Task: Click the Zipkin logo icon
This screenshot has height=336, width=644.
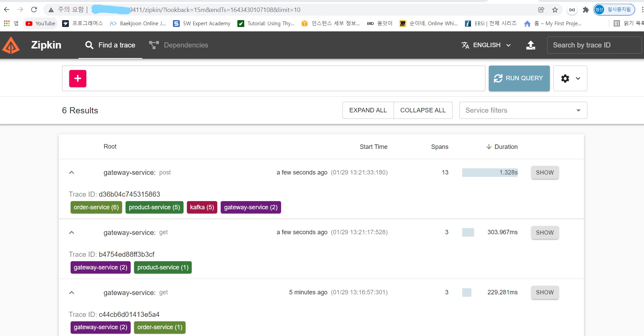Action: pyautogui.click(x=11, y=45)
